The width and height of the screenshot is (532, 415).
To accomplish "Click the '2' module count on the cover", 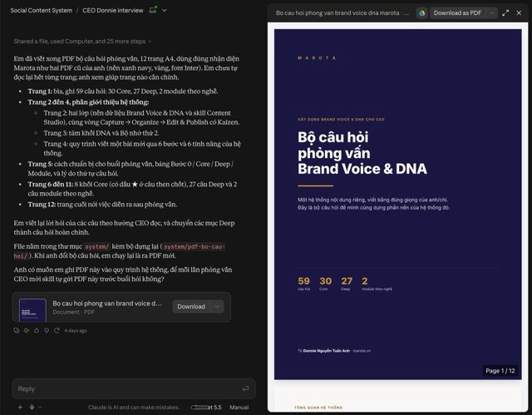I will 365,281.
